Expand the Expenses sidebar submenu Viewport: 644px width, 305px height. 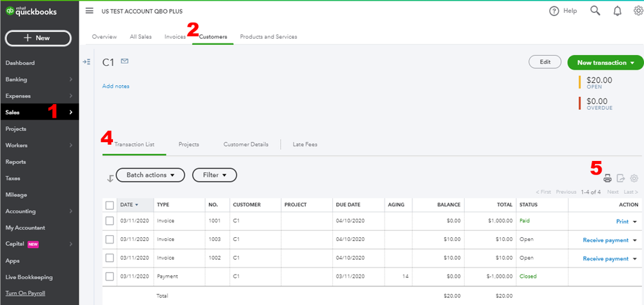point(70,96)
